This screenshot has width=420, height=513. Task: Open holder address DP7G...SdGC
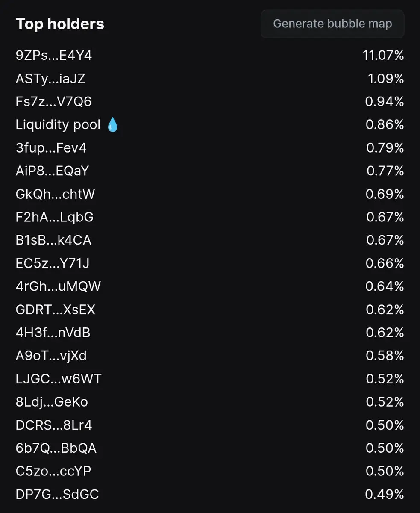click(58, 495)
